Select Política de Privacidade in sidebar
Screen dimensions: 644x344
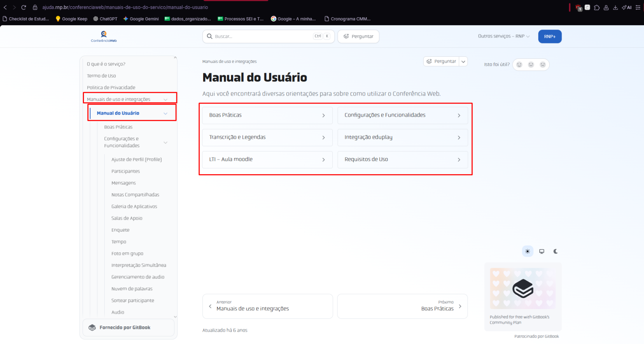pos(111,87)
